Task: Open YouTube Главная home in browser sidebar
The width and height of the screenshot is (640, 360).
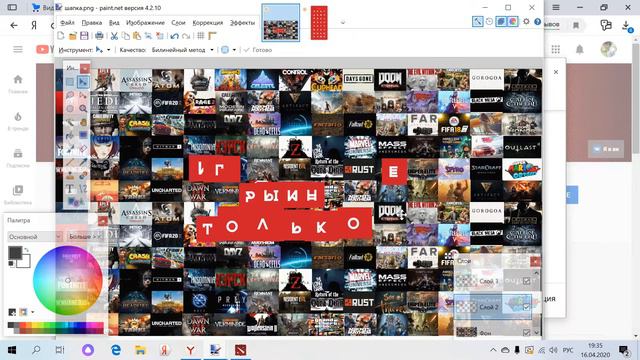Action: coord(18,84)
